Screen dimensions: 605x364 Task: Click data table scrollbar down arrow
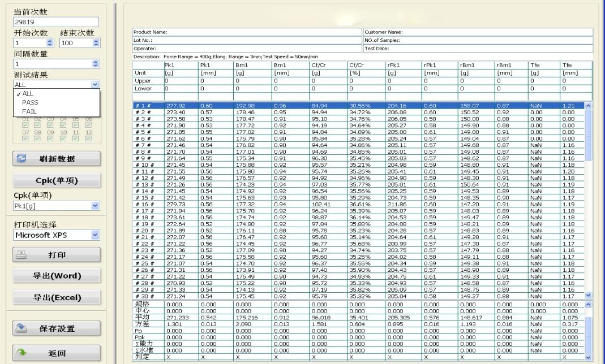click(589, 296)
